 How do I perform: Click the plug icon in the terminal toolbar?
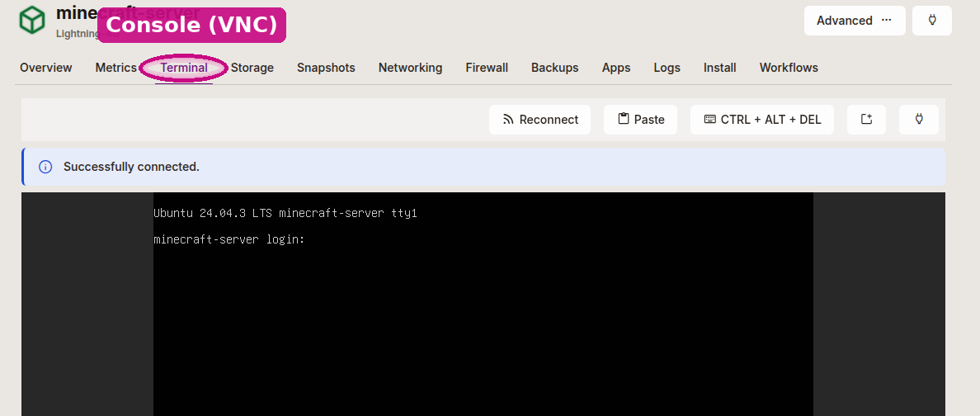coord(919,120)
